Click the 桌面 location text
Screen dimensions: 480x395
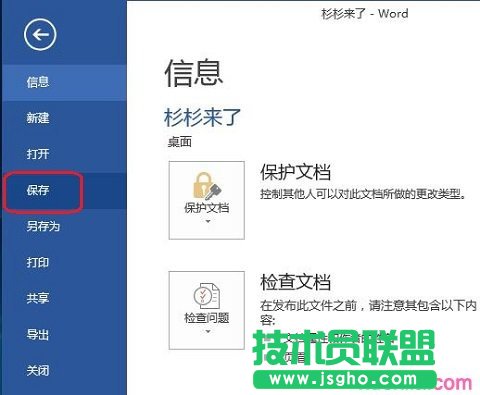(180, 142)
